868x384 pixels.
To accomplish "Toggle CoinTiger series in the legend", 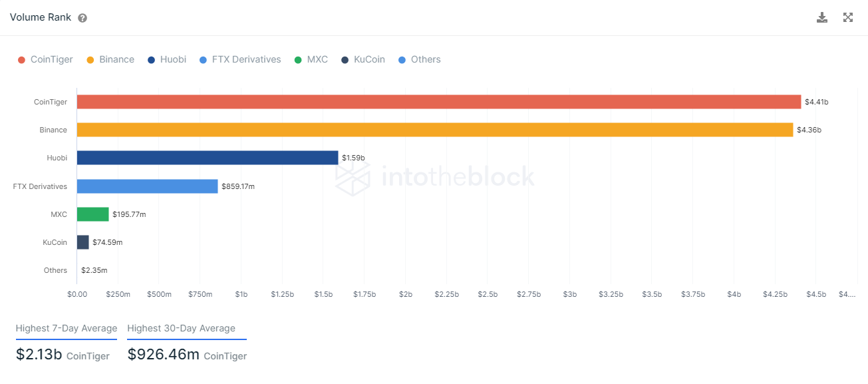I will point(45,60).
